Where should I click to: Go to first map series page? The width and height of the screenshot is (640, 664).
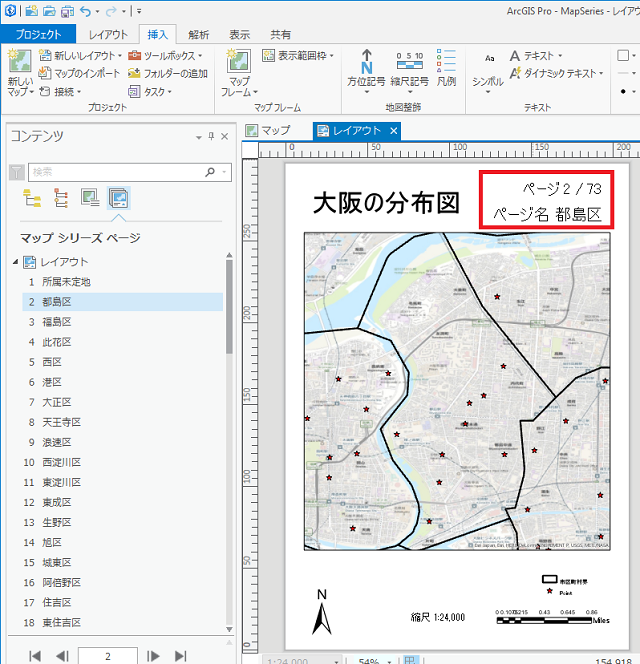tap(35, 656)
